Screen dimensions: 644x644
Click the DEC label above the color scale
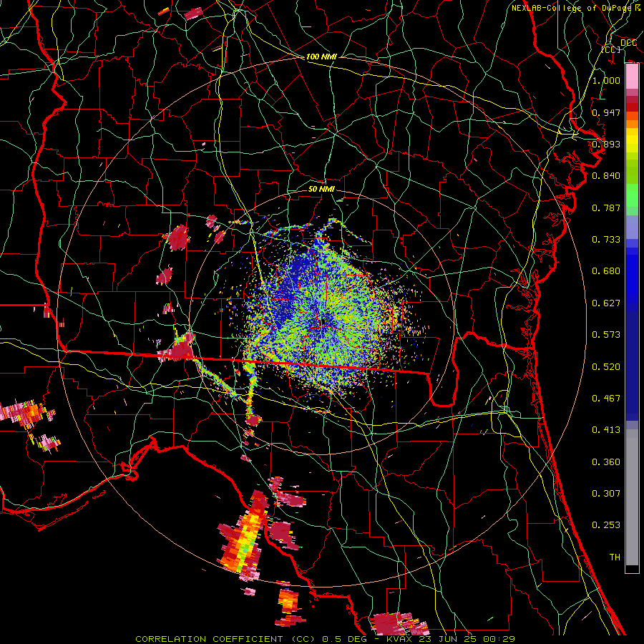pos(628,43)
